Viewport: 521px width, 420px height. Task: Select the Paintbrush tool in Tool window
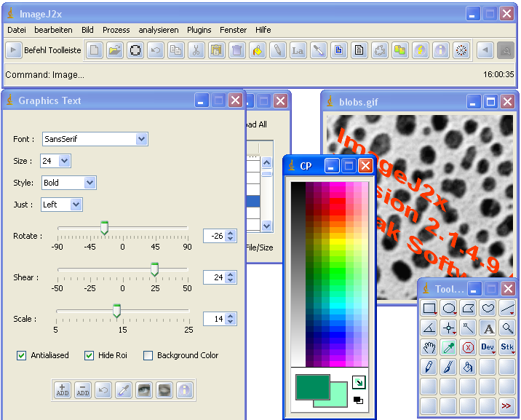coord(448,367)
